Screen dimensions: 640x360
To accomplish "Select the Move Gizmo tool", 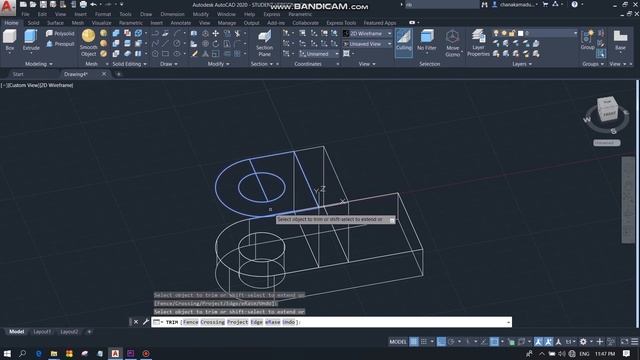I will pyautogui.click(x=452, y=43).
